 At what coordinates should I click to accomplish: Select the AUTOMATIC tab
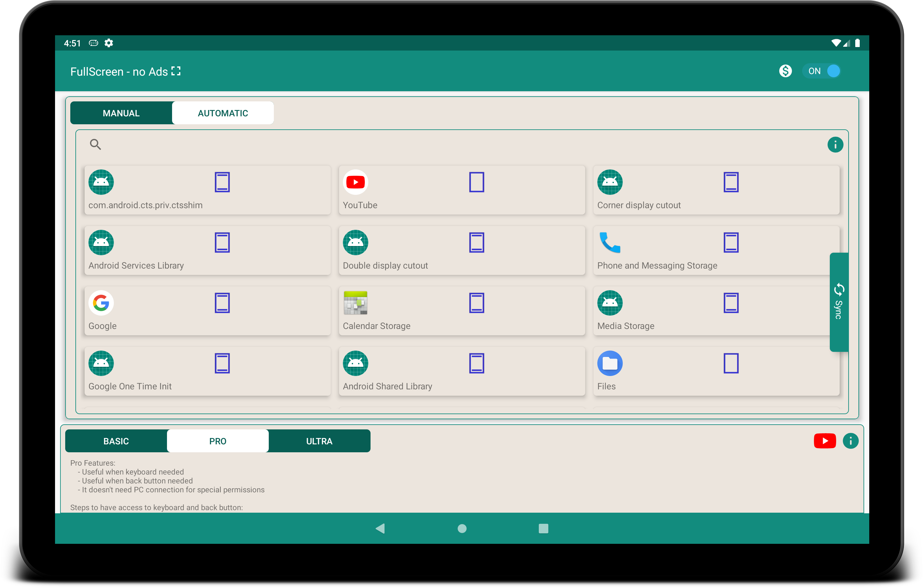click(x=223, y=113)
